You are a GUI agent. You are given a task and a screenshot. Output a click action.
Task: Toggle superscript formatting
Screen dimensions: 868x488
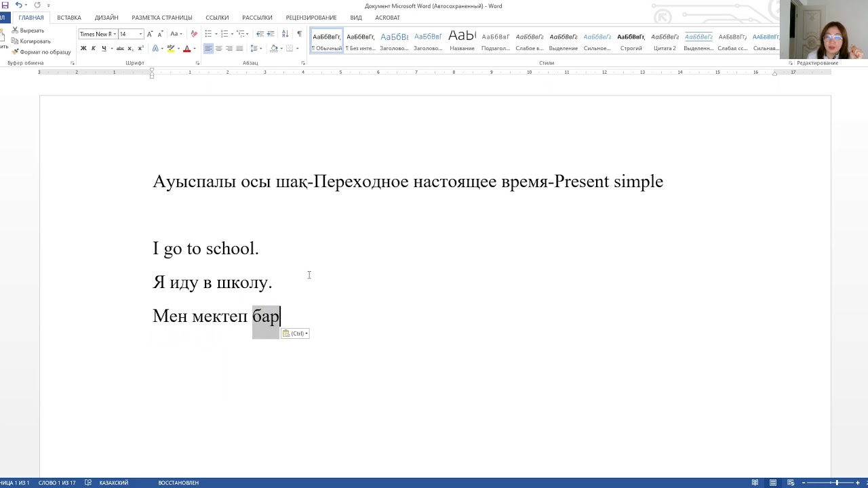coord(140,48)
